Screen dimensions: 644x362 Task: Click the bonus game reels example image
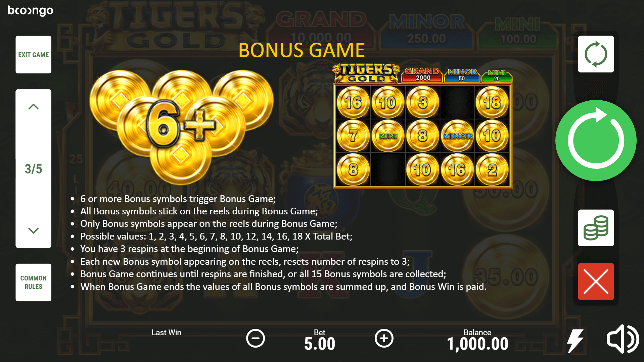click(x=422, y=126)
